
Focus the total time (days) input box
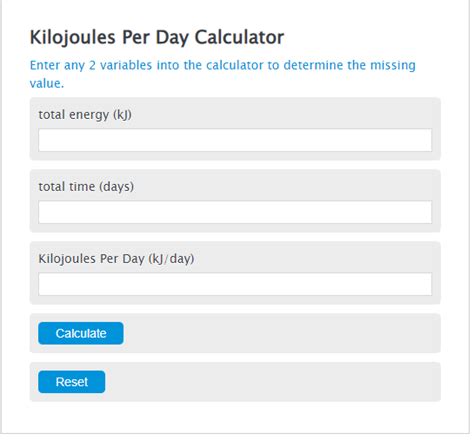(235, 212)
